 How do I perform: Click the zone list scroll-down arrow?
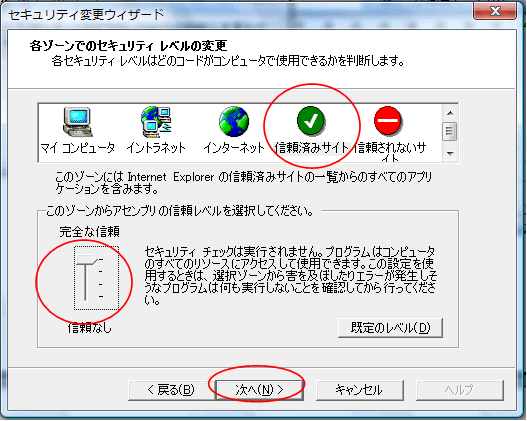[x=450, y=154]
